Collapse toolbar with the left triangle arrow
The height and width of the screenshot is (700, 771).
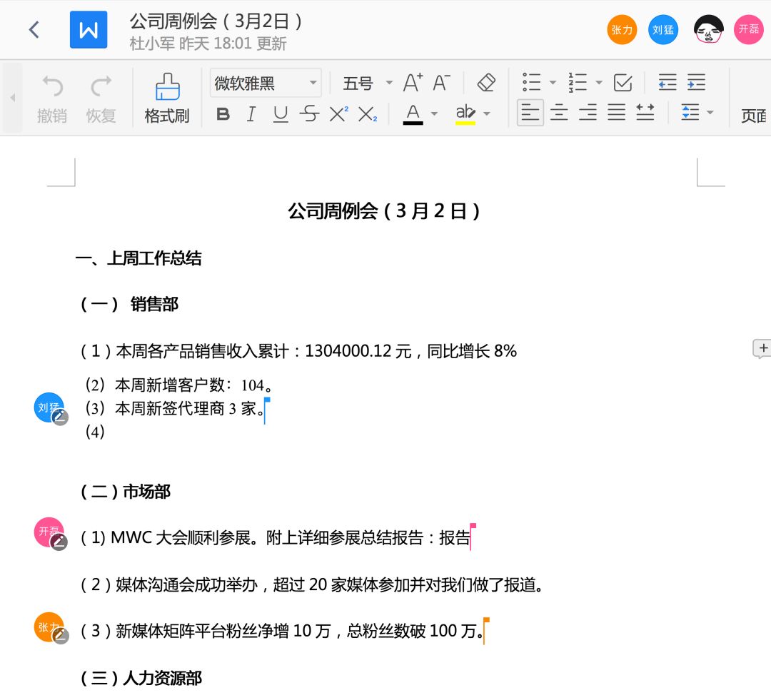click(x=13, y=98)
